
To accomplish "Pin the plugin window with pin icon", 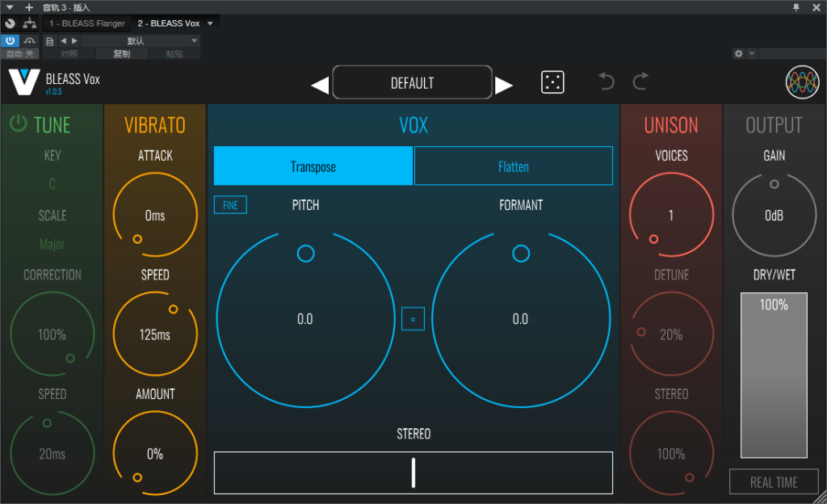I will pyautogui.click(x=796, y=7).
